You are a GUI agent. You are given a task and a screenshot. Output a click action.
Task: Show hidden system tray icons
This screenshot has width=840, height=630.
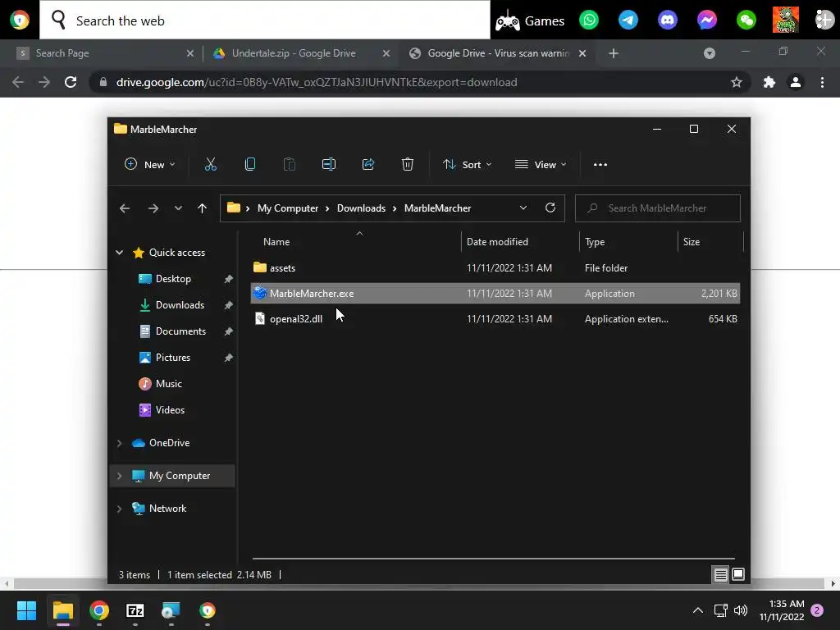(698, 610)
